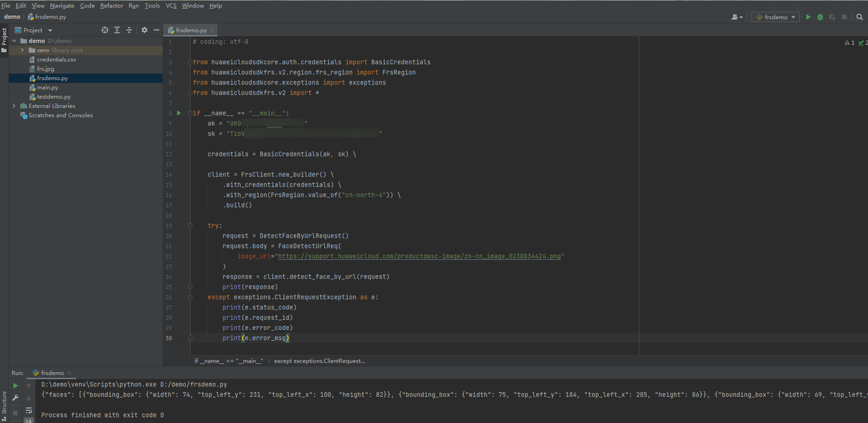This screenshot has width=868, height=423.
Task: Run frsdemo with the green toolbar play button
Action: point(808,17)
